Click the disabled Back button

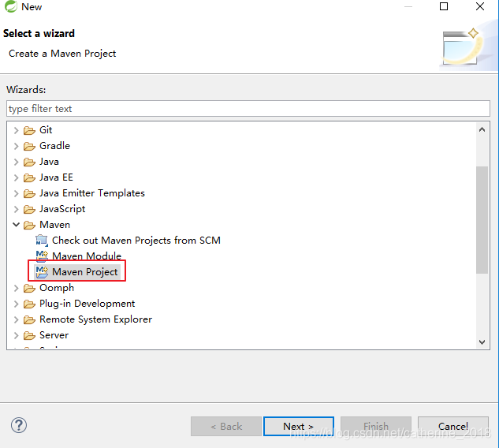tap(226, 426)
